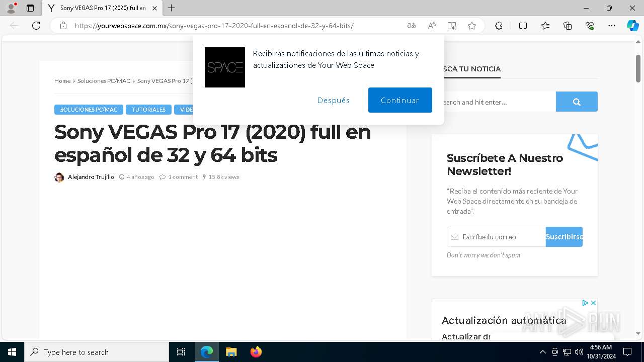644x362 pixels.
Task: Open Immersive Reader icon
Action: (x=452, y=26)
